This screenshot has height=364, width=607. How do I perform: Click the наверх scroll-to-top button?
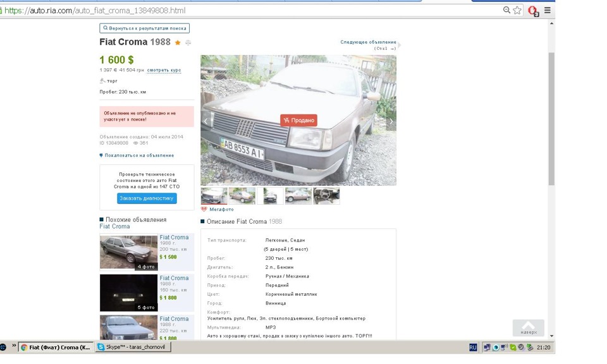(529, 327)
